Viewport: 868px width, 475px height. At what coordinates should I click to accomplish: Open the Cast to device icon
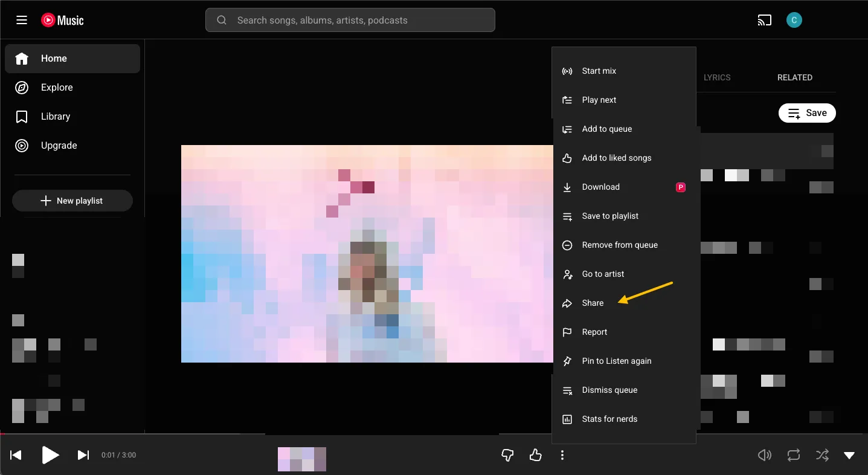765,20
